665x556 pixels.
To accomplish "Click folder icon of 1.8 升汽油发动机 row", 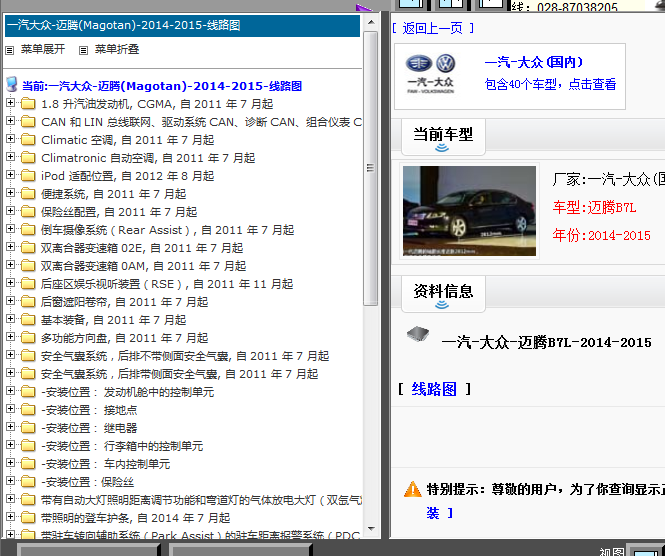I will (x=28, y=104).
